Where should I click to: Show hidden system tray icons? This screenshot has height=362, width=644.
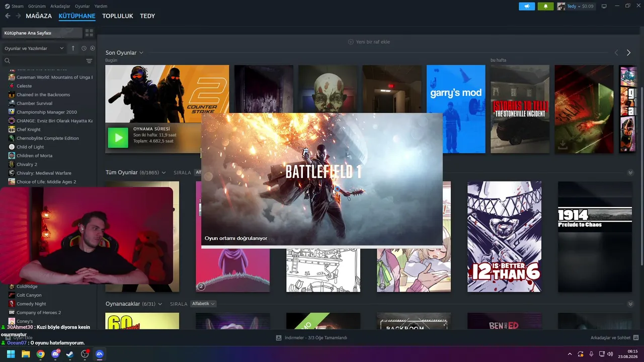(x=570, y=354)
